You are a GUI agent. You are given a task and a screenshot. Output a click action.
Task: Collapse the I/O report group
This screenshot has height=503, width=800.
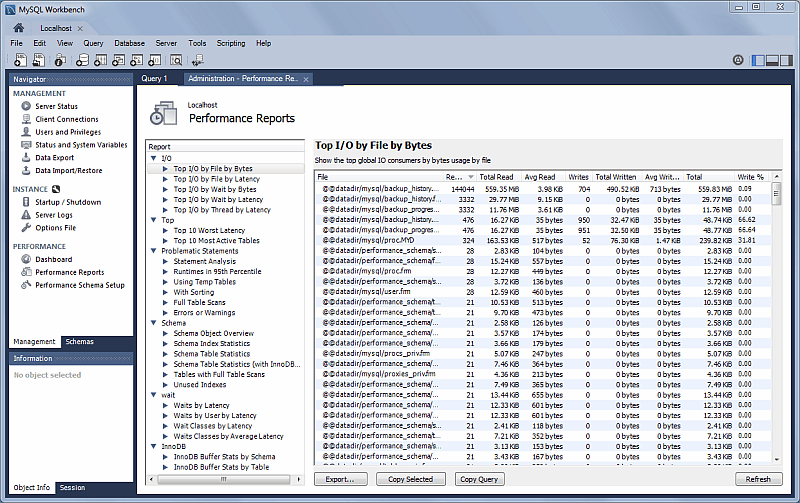(x=153, y=158)
